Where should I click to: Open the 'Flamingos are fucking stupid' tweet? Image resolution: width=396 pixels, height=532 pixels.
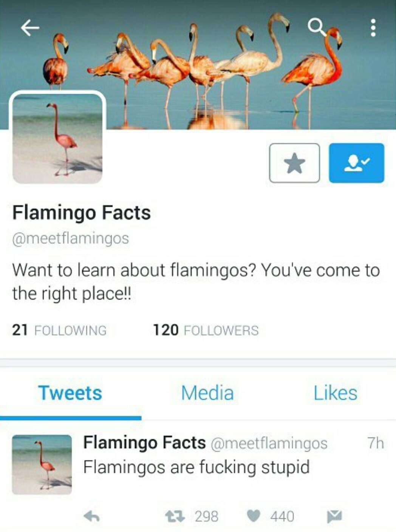pos(196,467)
